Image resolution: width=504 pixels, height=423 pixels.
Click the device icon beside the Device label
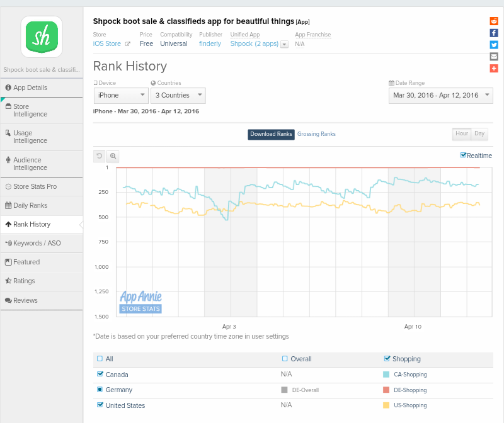[95, 83]
